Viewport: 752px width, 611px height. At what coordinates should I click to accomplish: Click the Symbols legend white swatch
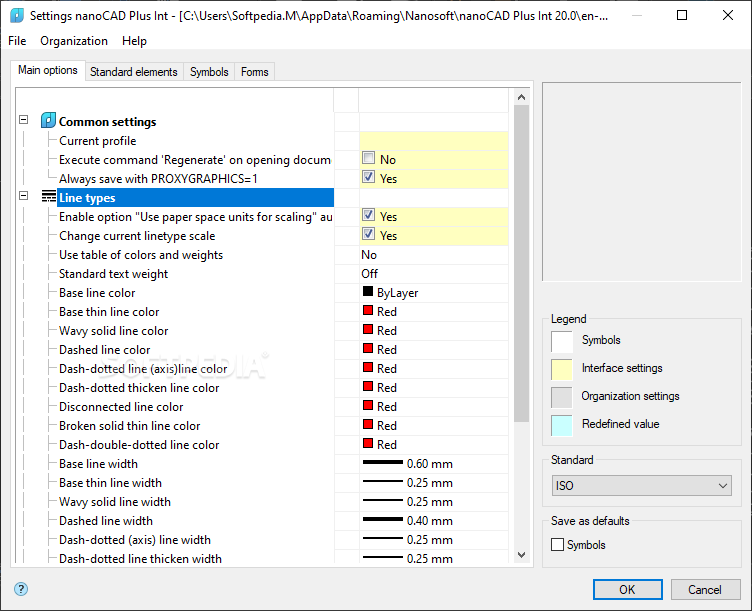(x=562, y=341)
